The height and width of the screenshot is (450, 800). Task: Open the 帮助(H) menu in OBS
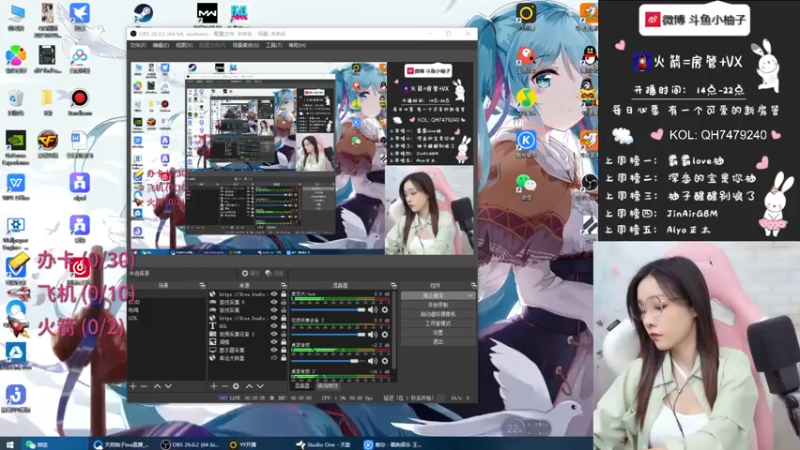(297, 45)
